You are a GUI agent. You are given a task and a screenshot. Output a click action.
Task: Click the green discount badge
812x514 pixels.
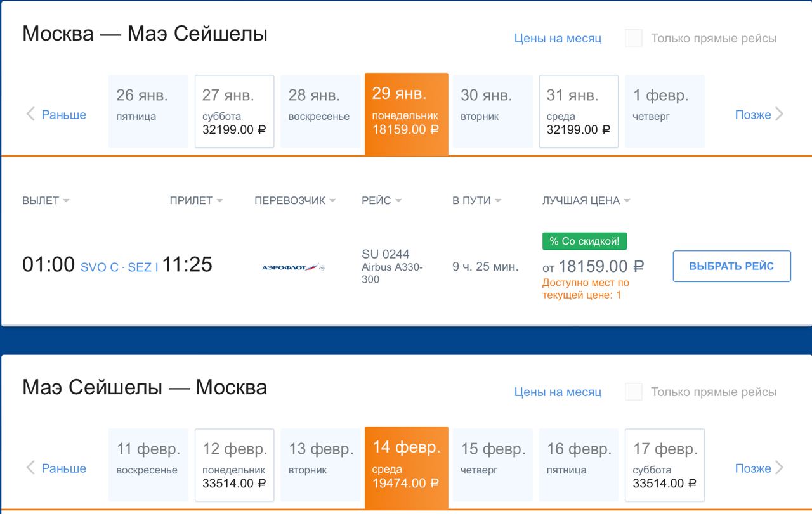pos(584,241)
